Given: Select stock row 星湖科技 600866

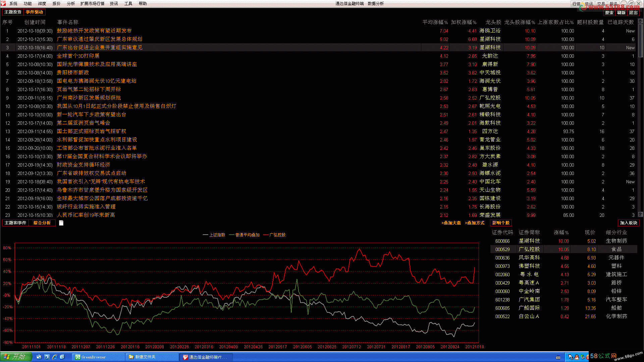Looking at the screenshot, I should click(x=563, y=241).
